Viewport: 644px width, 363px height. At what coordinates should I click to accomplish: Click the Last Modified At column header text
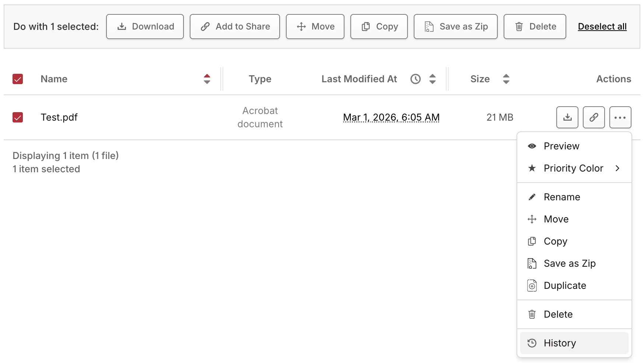(359, 79)
